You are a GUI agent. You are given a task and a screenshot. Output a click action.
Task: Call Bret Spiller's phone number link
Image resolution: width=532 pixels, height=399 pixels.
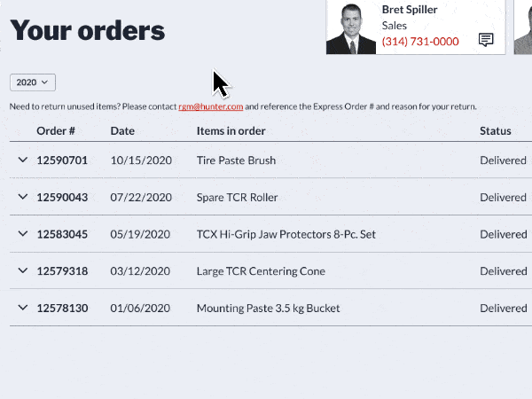tap(420, 42)
